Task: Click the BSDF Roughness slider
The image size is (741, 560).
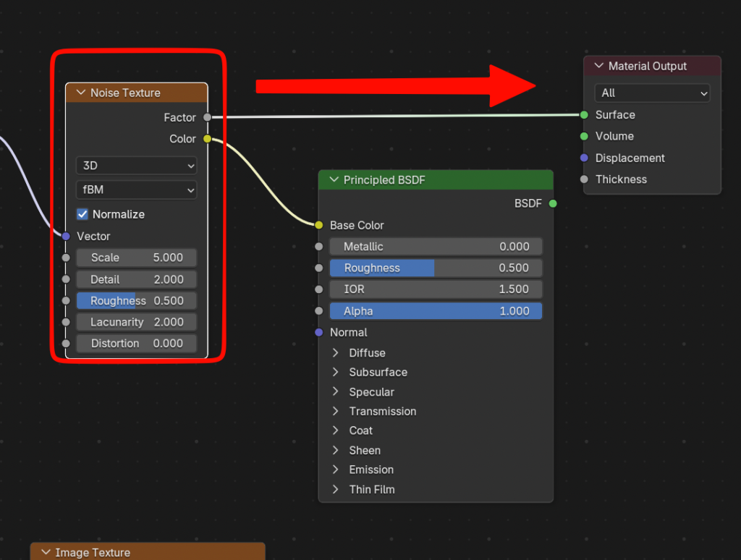Action: [436, 268]
